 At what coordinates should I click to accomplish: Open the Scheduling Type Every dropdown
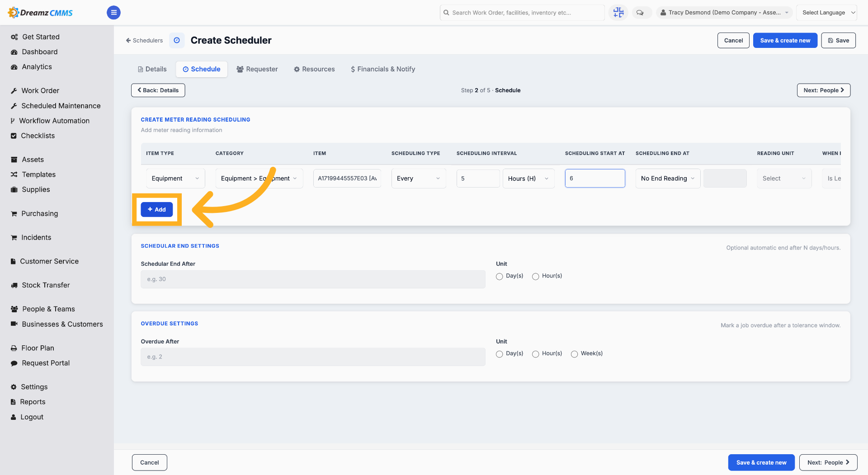coord(419,179)
